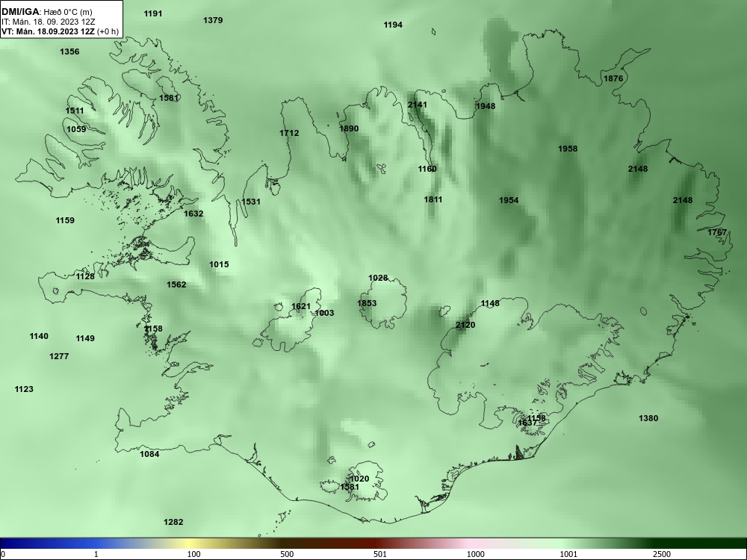Click the VT: Mán. 18.09.2023 12Z (+0 h) line
Screen dimensions: 747x560
click(60, 31)
